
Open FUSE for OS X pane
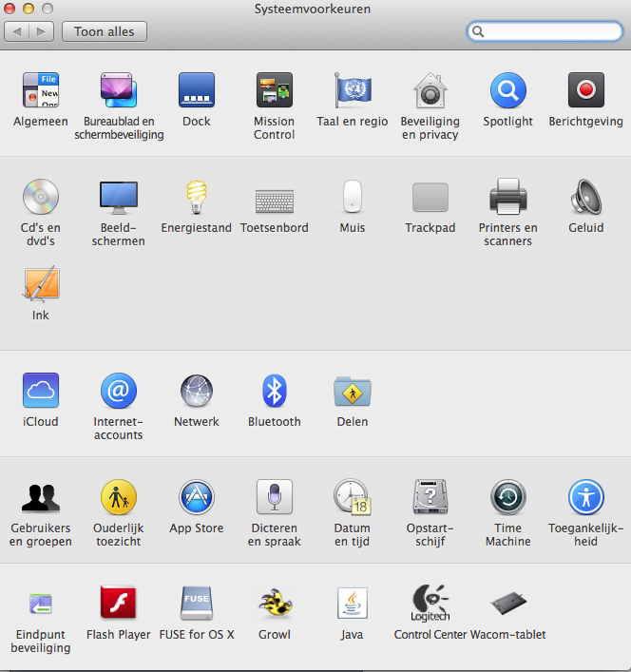197,604
